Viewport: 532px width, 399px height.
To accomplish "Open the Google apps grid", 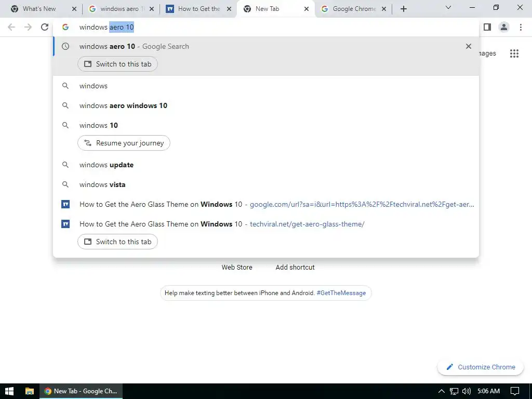I will [514, 54].
